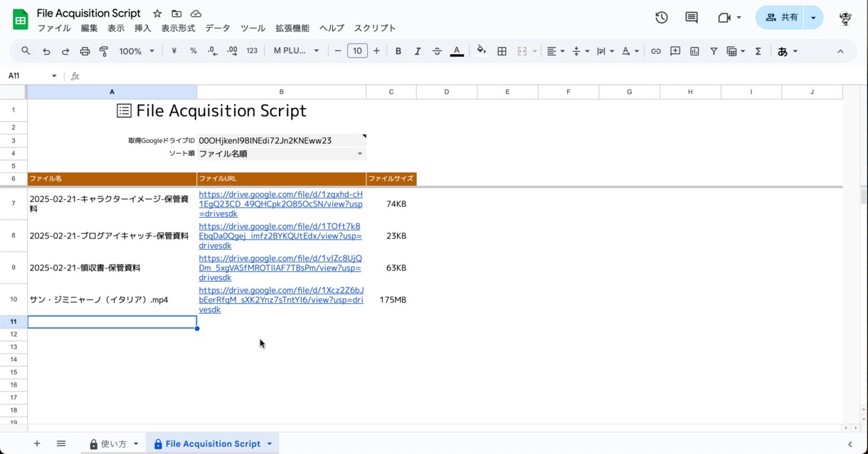The width and height of the screenshot is (868, 454).
Task: Toggle bold formatting
Action: (x=398, y=51)
